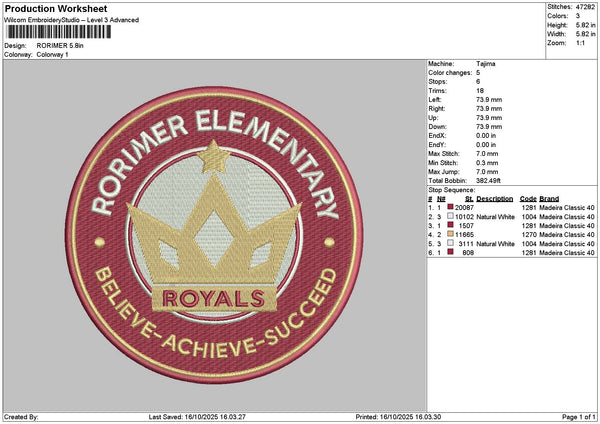Click the Color changes value '5'
600x424 pixels.
click(478, 73)
